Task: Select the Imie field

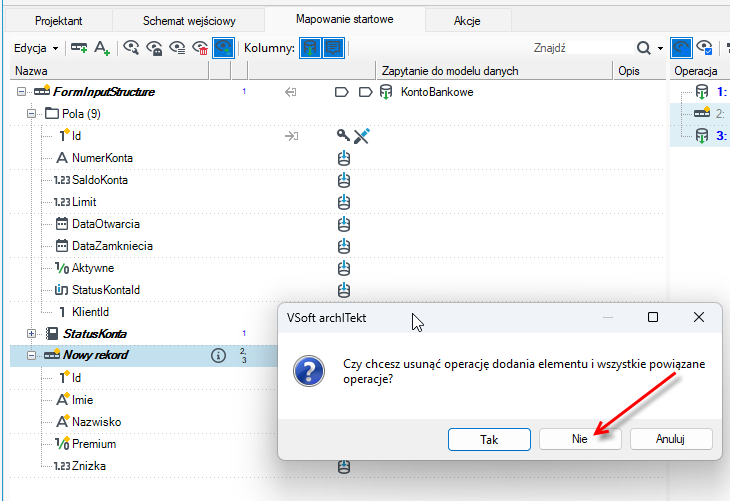Action: [x=82, y=400]
